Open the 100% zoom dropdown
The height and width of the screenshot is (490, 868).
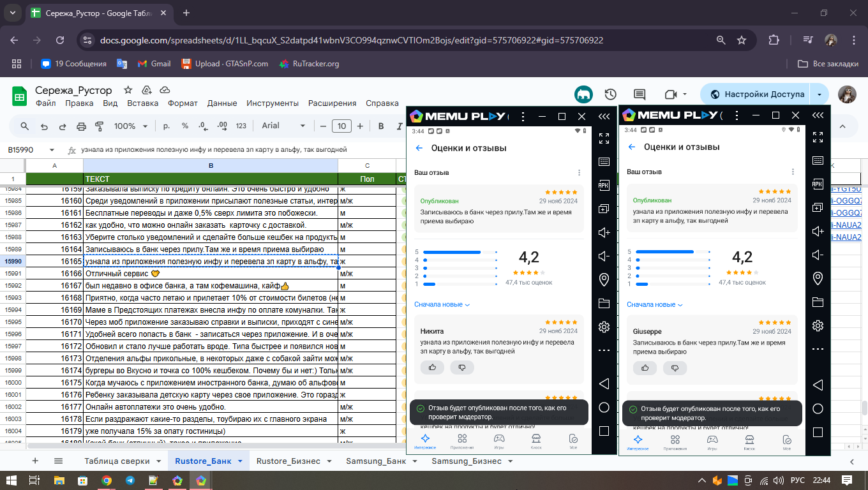[x=130, y=126]
